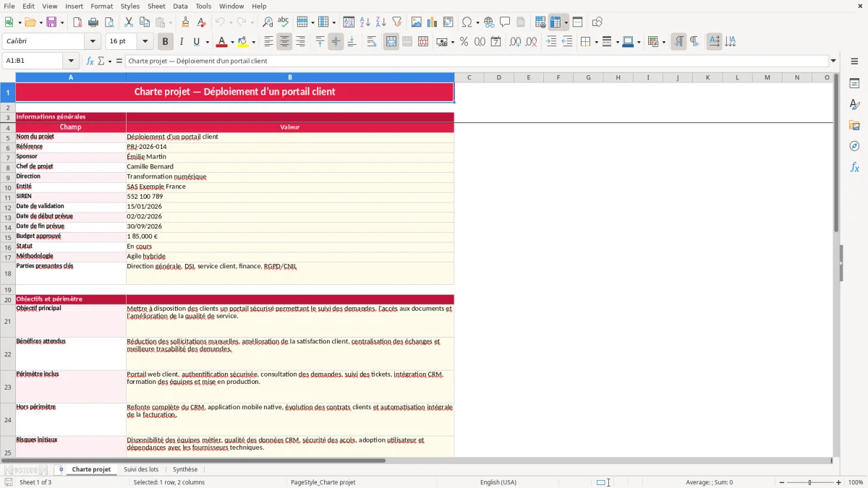
Task: Apply the yellow background color
Action: [x=243, y=42]
